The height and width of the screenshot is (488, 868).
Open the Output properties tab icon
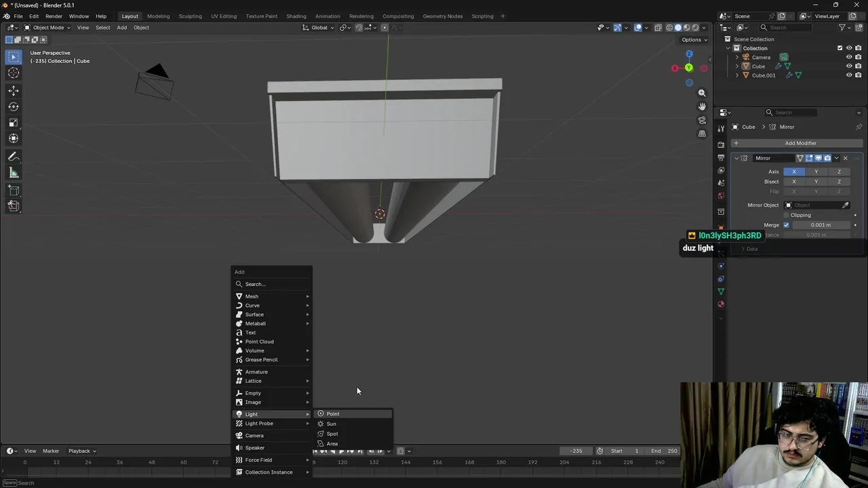tap(721, 157)
